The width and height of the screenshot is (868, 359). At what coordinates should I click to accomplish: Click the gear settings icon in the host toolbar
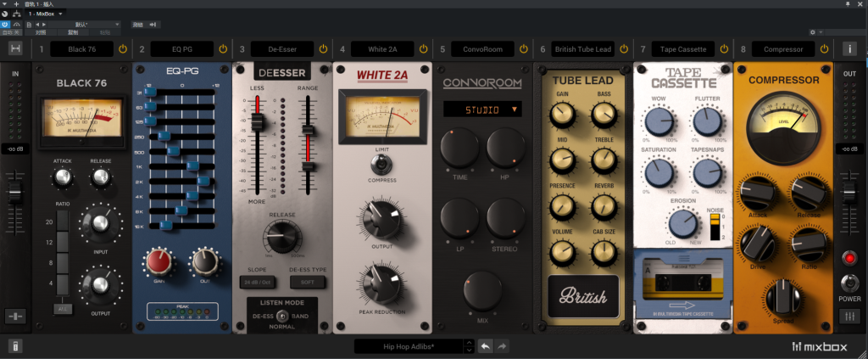click(x=813, y=32)
